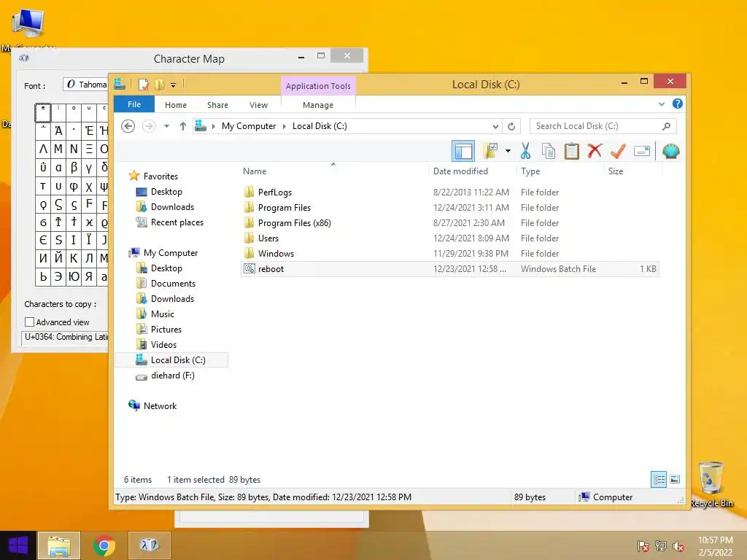Select the Users folder

coord(268,238)
